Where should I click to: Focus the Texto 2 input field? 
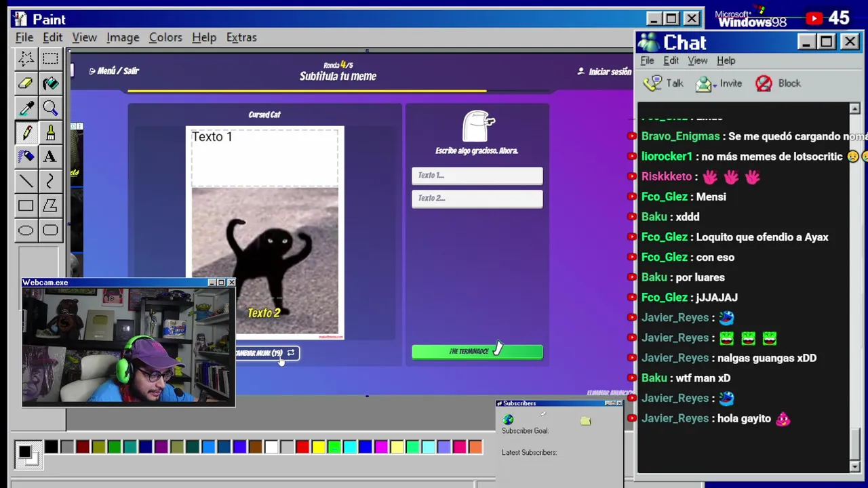[477, 198]
